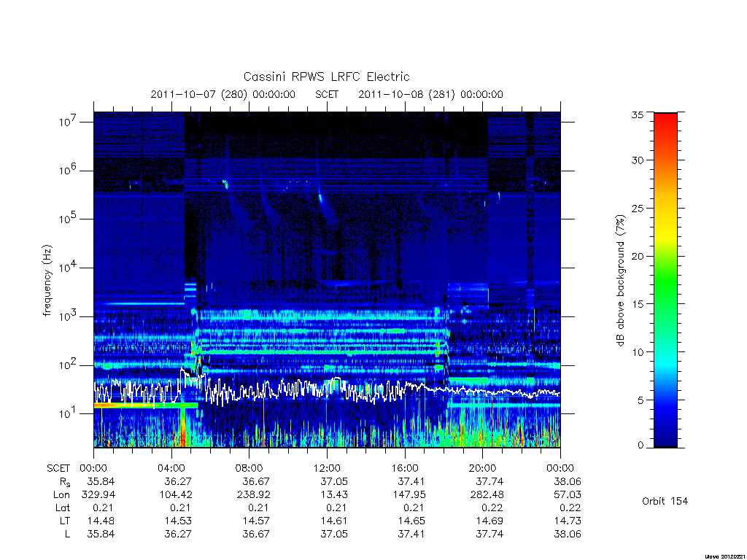Click the Lon value '13.43'

tap(334, 495)
